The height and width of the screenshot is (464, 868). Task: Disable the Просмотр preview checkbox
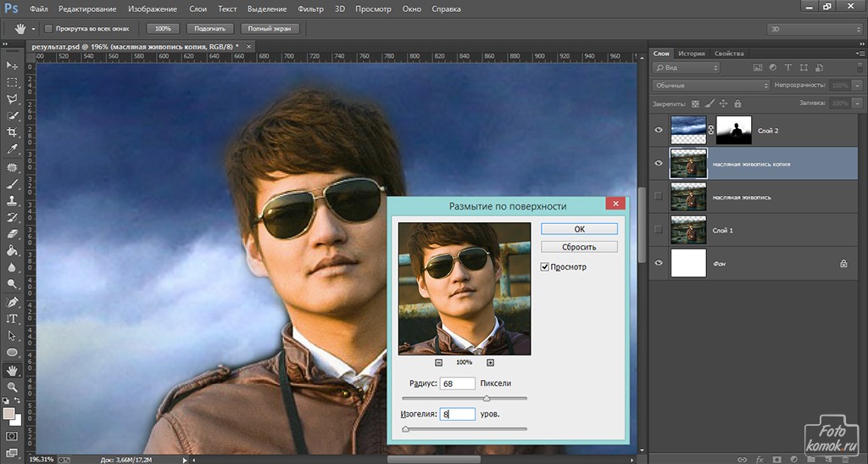click(x=545, y=267)
